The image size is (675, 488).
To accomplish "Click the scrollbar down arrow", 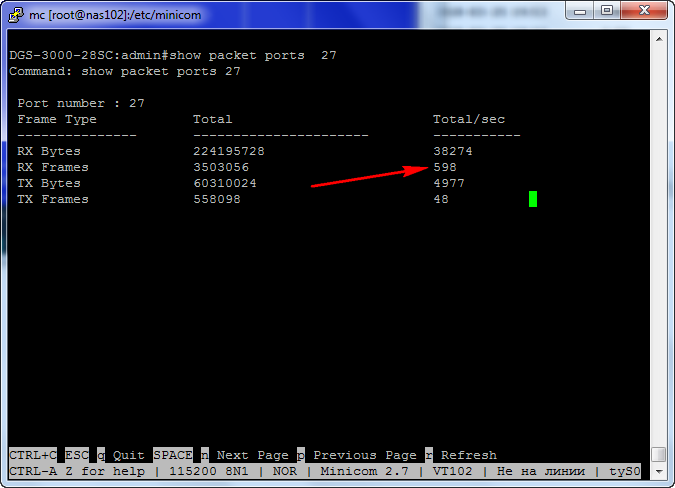I will [x=659, y=472].
